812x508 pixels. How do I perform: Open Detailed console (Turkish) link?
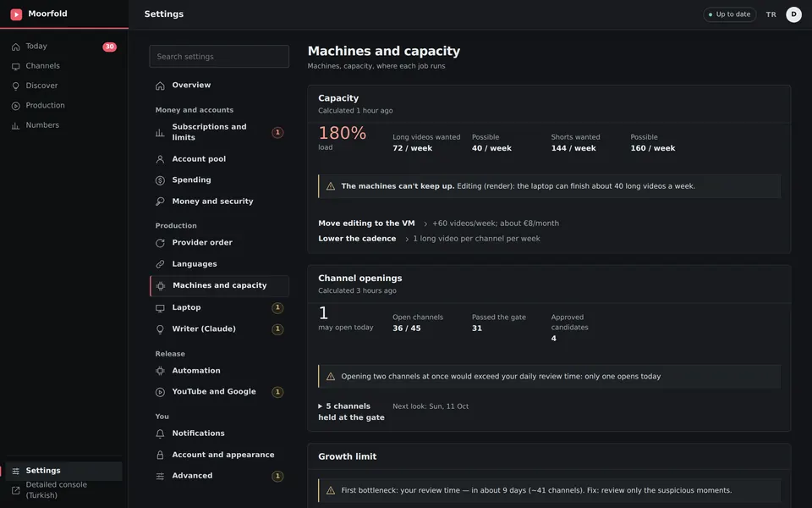click(x=63, y=490)
